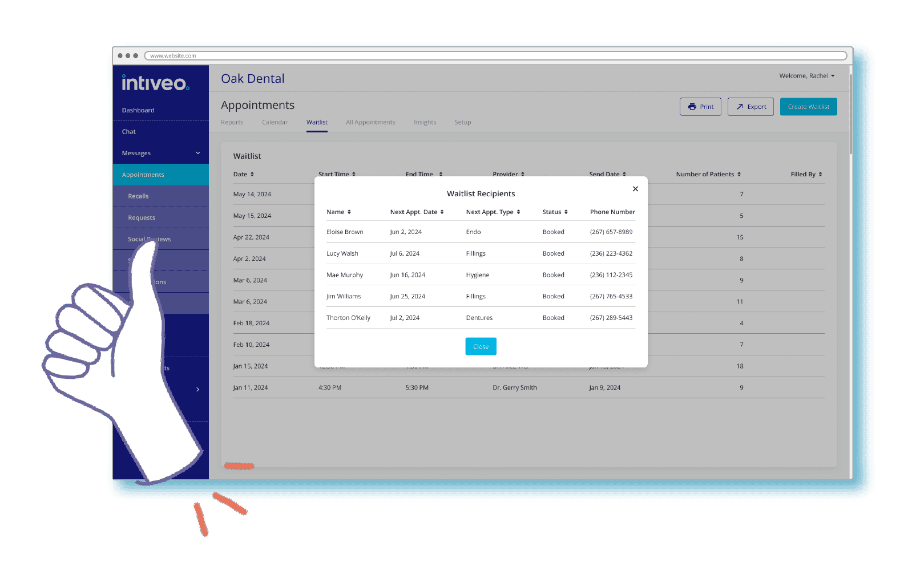Click phone number (236) 112-2345
Image resolution: width=924 pixels, height=578 pixels.
(x=611, y=275)
